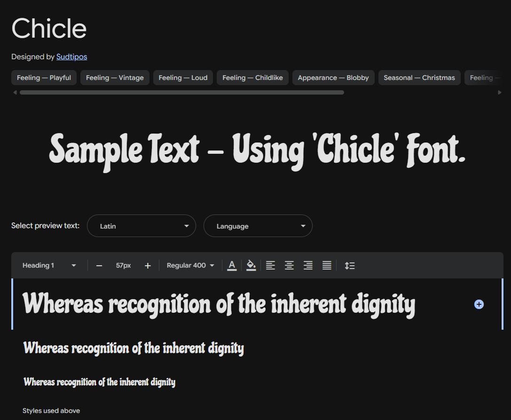Open the Language dropdown
Screen dimensions: 511x420
click(258, 226)
